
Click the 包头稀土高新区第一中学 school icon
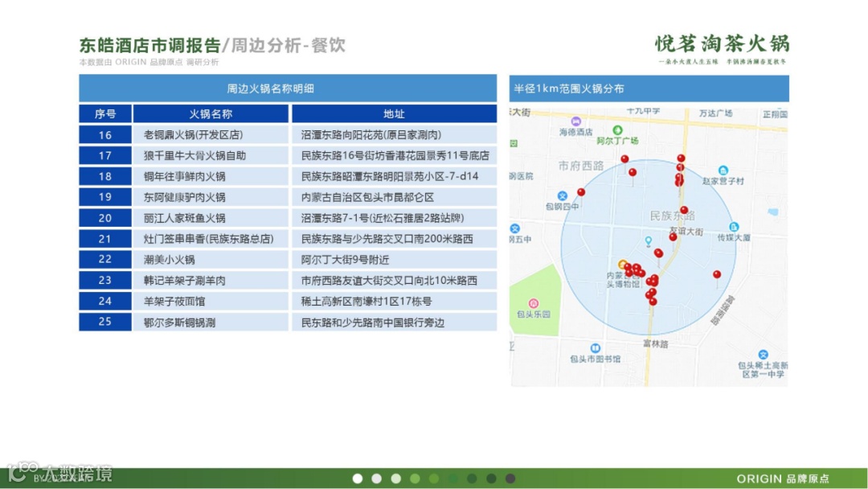[764, 355]
